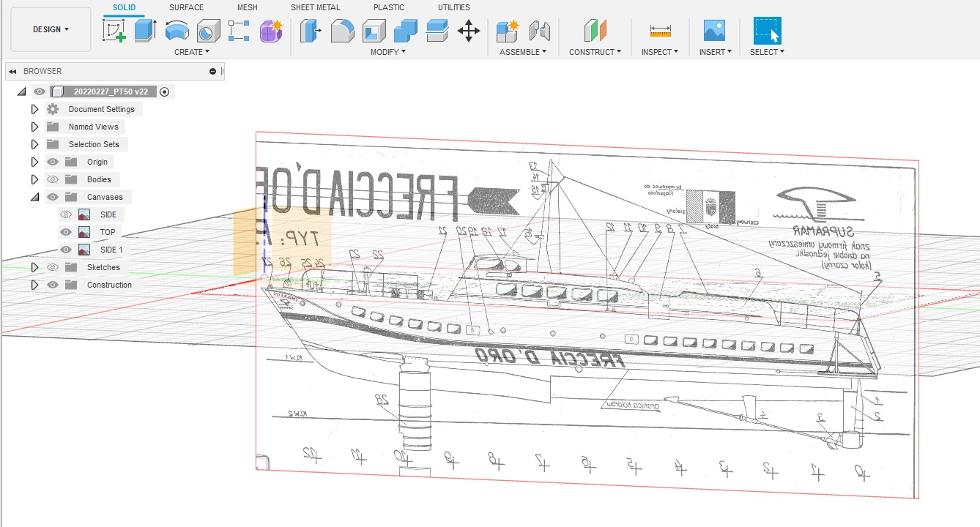This screenshot has height=527, width=980.
Task: Select the SIDE 1 canvas label
Action: (x=111, y=250)
